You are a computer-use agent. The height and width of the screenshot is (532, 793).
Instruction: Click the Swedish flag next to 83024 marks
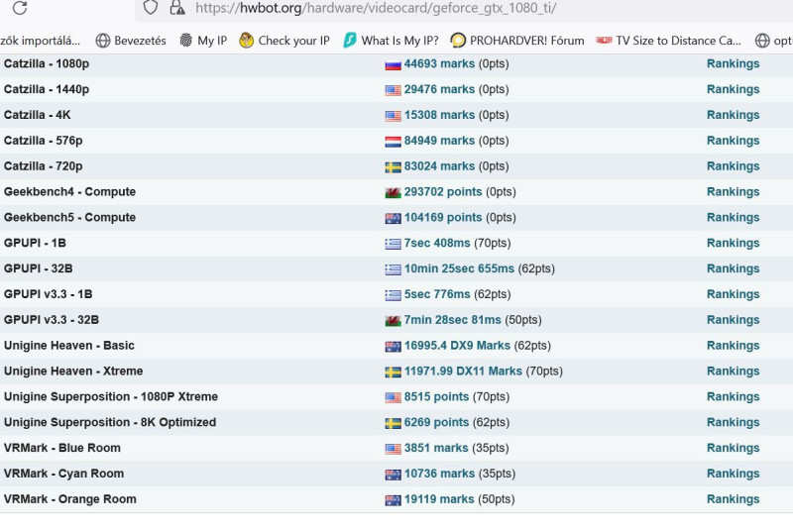(393, 167)
